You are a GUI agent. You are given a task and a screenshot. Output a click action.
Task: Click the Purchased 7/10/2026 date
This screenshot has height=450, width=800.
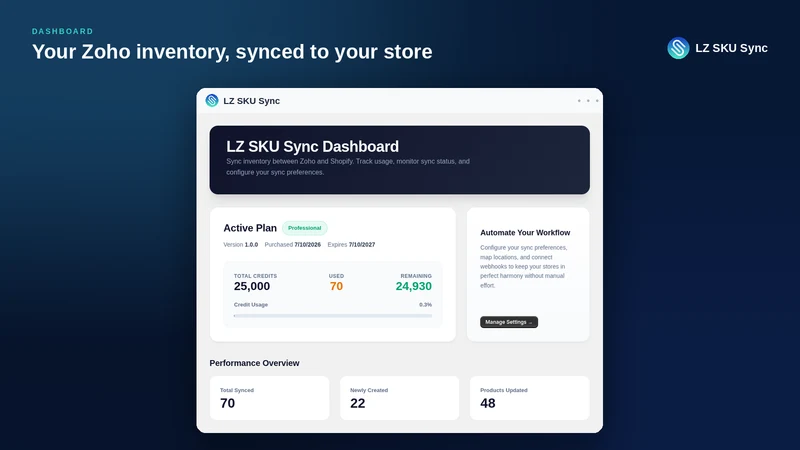292,245
